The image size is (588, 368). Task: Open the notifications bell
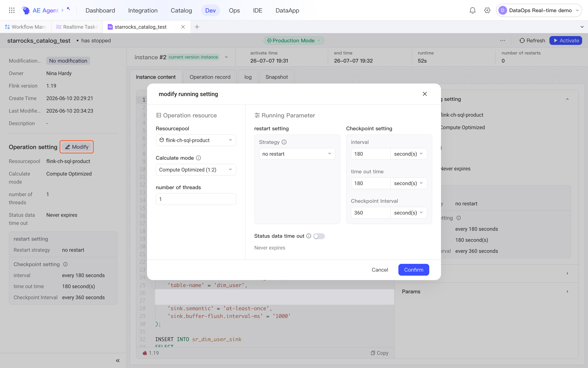tap(472, 10)
